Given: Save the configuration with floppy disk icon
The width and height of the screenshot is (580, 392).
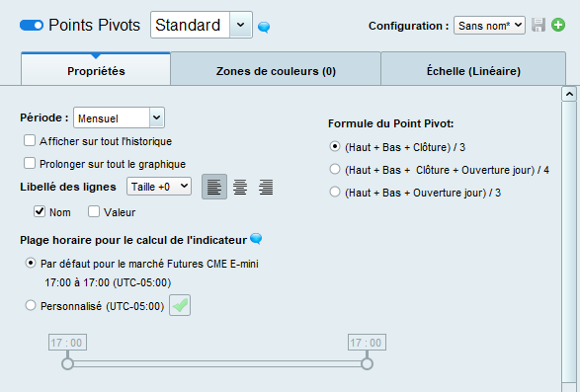Looking at the screenshot, I should point(539,25).
